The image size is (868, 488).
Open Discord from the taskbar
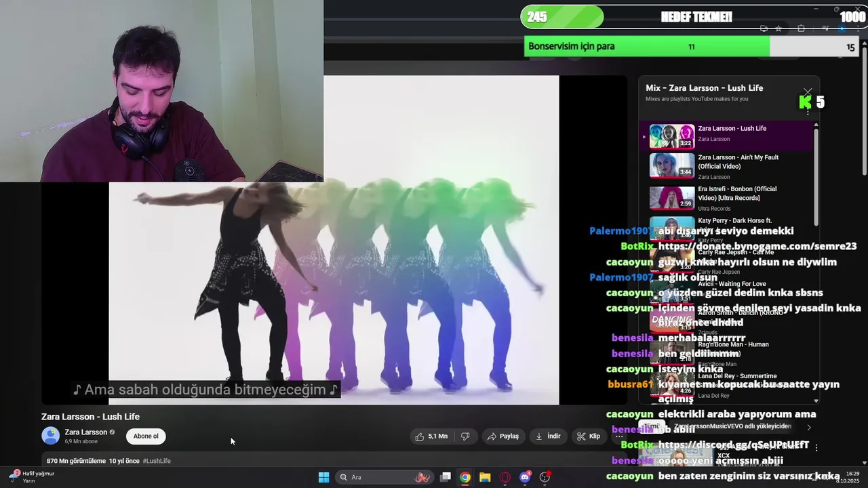click(525, 477)
